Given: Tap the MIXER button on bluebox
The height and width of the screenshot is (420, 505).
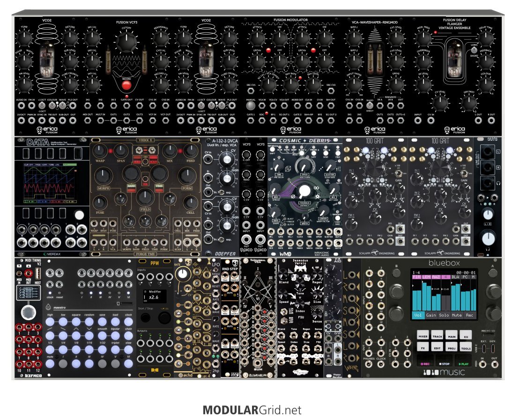Looking at the screenshot, I should [x=423, y=336].
